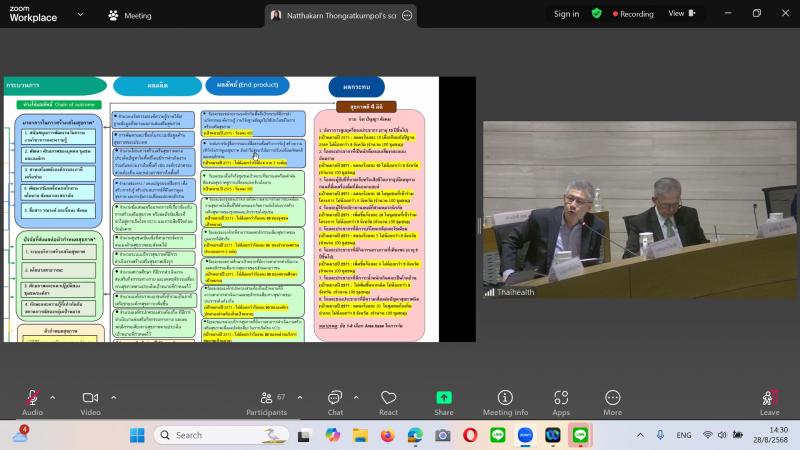Open the highlighted LINE taskbar icon

tap(581, 435)
